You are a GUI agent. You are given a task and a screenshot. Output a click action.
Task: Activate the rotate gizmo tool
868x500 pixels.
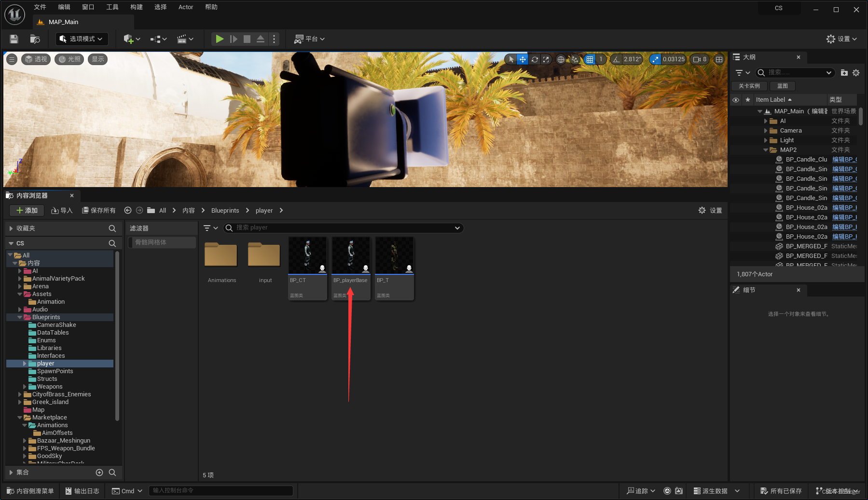535,59
